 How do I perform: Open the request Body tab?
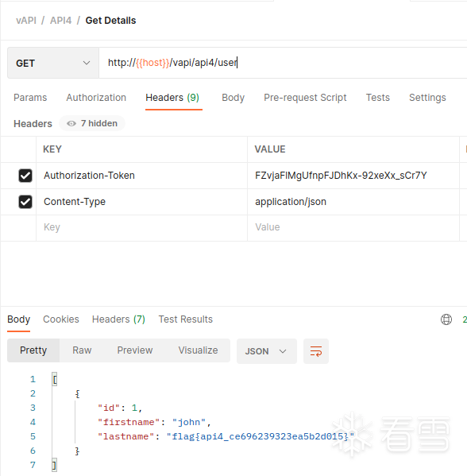click(x=233, y=98)
